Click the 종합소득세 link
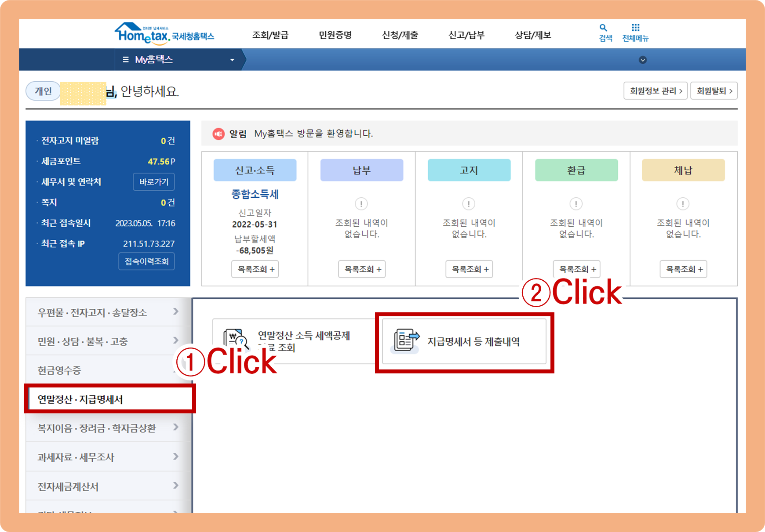The image size is (765, 532). (x=255, y=194)
